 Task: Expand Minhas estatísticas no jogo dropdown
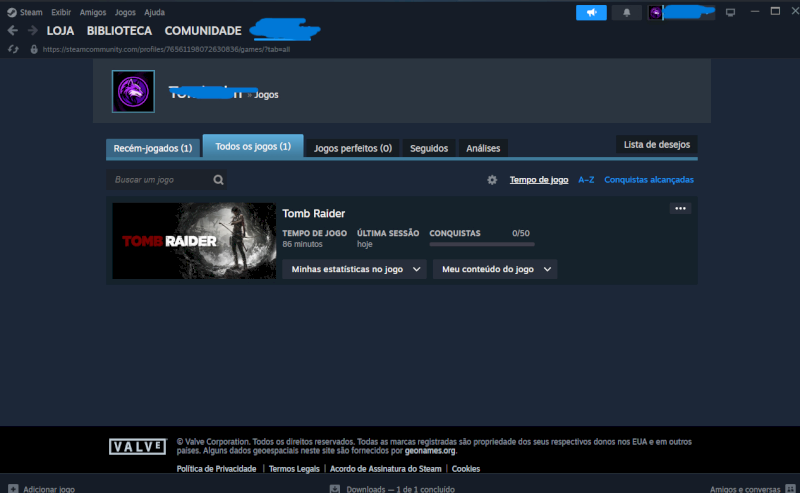click(355, 269)
